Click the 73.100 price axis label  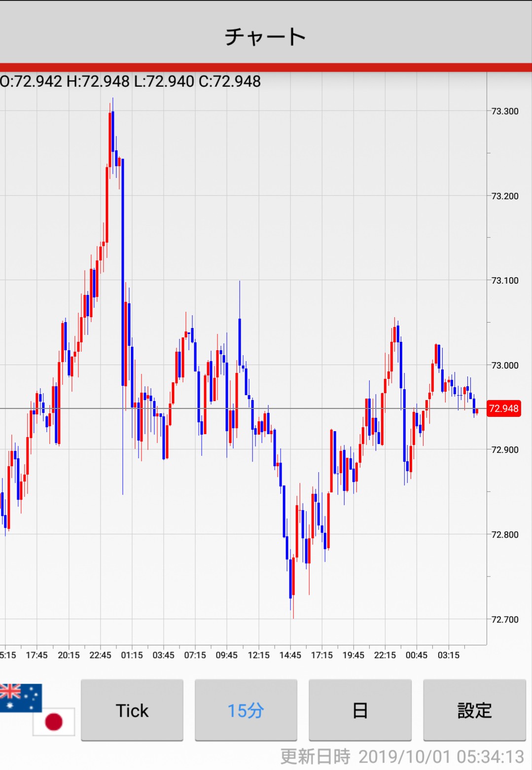coord(505,280)
